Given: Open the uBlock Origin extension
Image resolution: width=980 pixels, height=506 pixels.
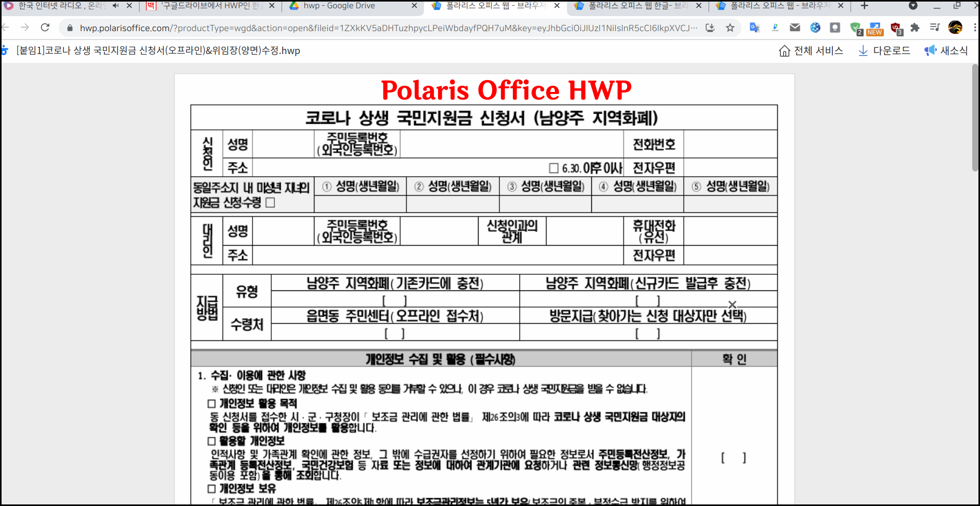Looking at the screenshot, I should click(896, 29).
